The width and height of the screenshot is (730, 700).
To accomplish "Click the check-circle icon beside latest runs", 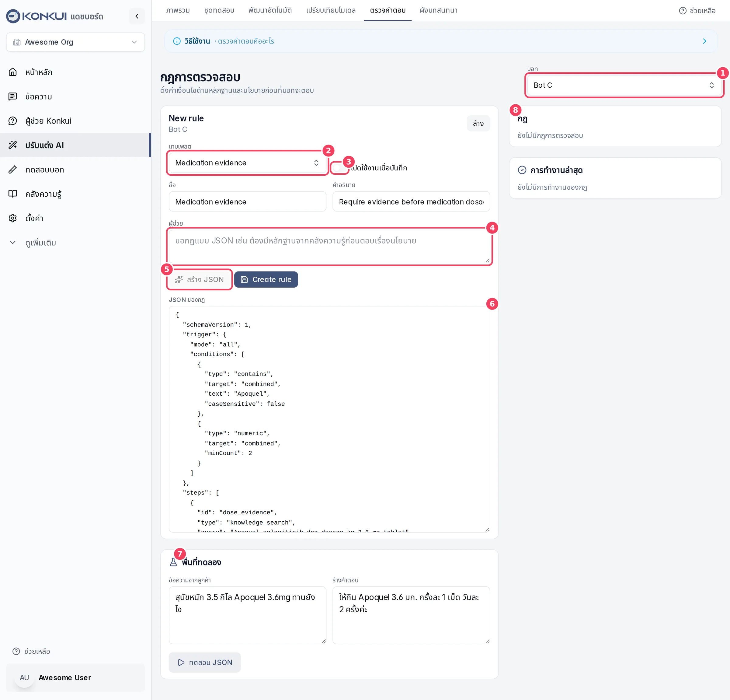I will 522,170.
